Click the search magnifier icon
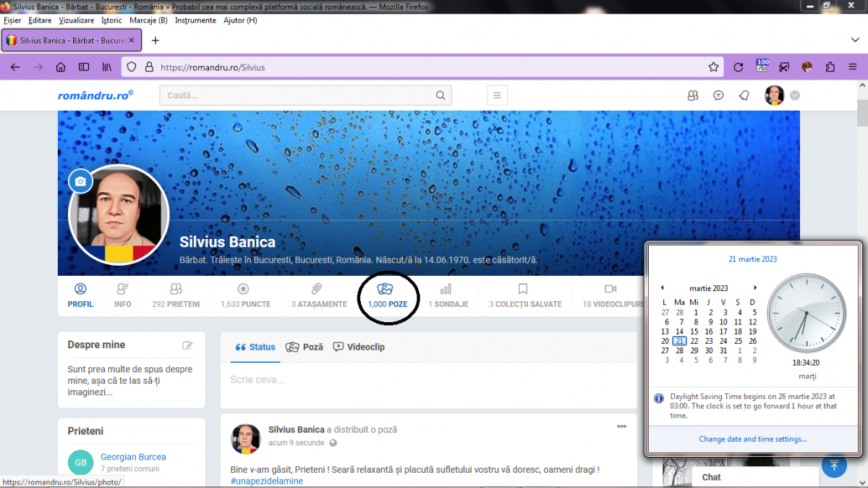 pyautogui.click(x=441, y=96)
